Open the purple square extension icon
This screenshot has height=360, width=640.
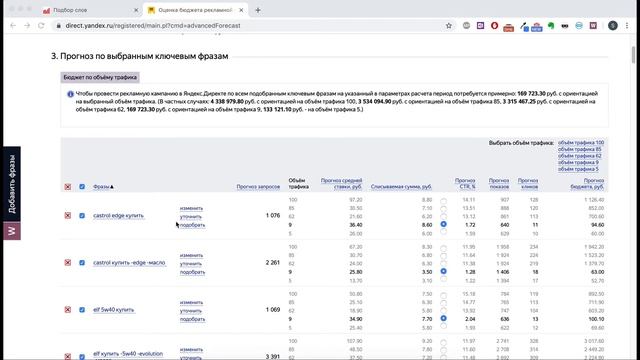coord(480,25)
